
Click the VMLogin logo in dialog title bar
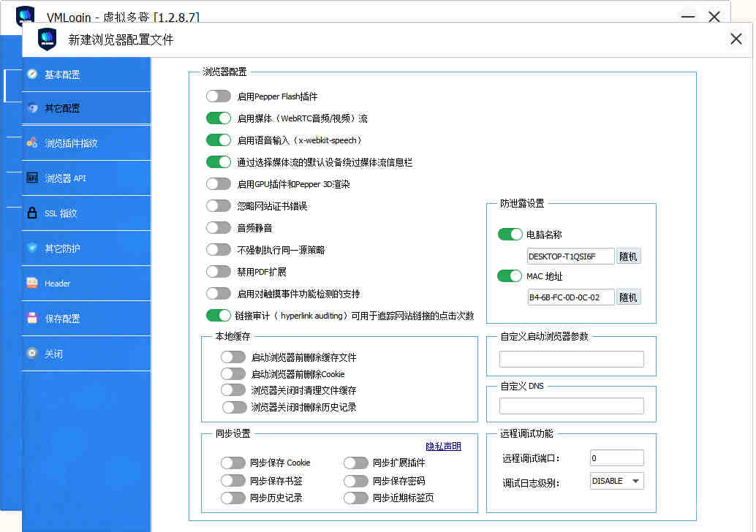48,39
